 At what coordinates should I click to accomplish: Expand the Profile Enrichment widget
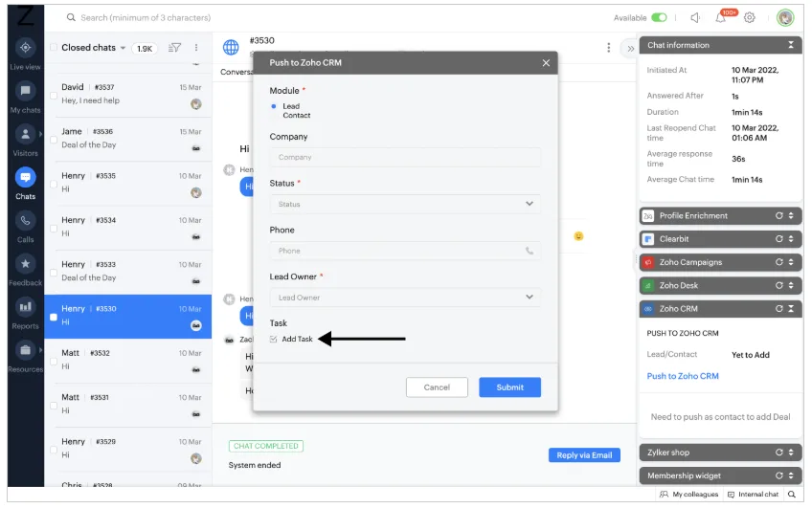[x=791, y=215]
